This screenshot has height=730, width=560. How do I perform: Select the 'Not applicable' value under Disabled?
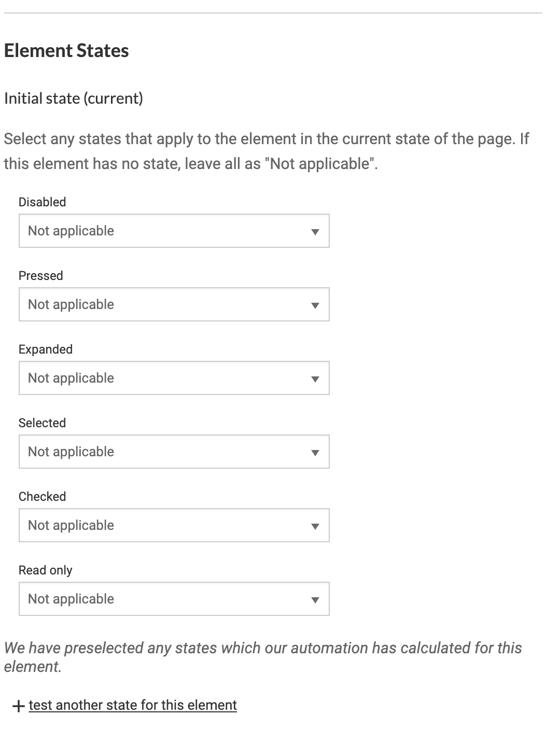71,231
